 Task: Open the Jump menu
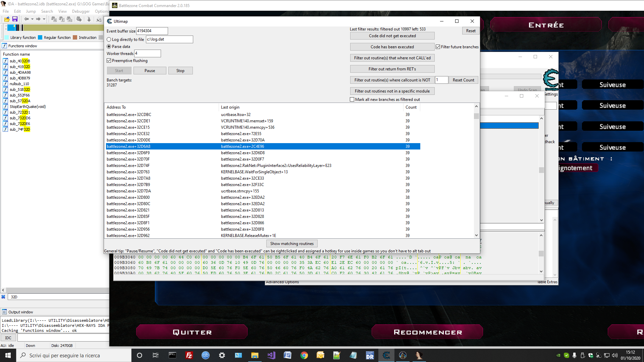(x=31, y=11)
